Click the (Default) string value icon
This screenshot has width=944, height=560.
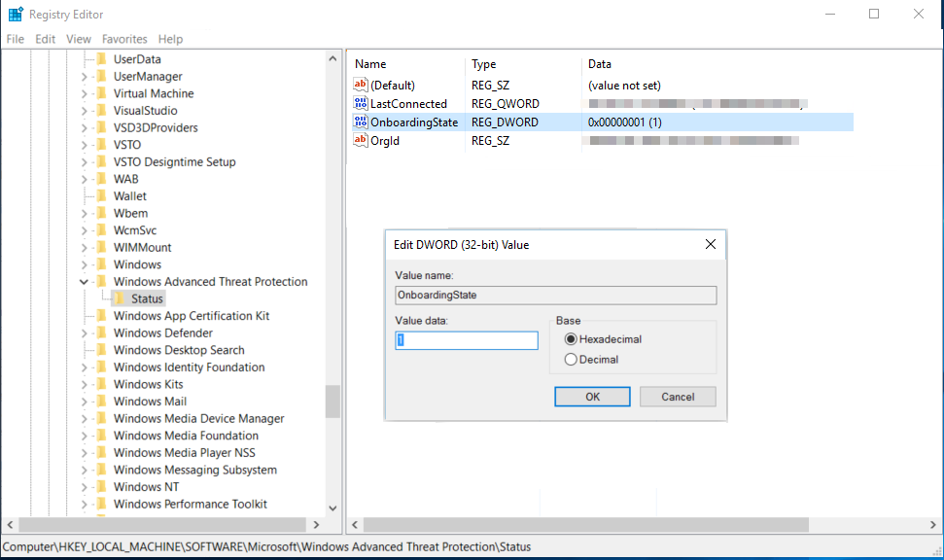coord(361,86)
